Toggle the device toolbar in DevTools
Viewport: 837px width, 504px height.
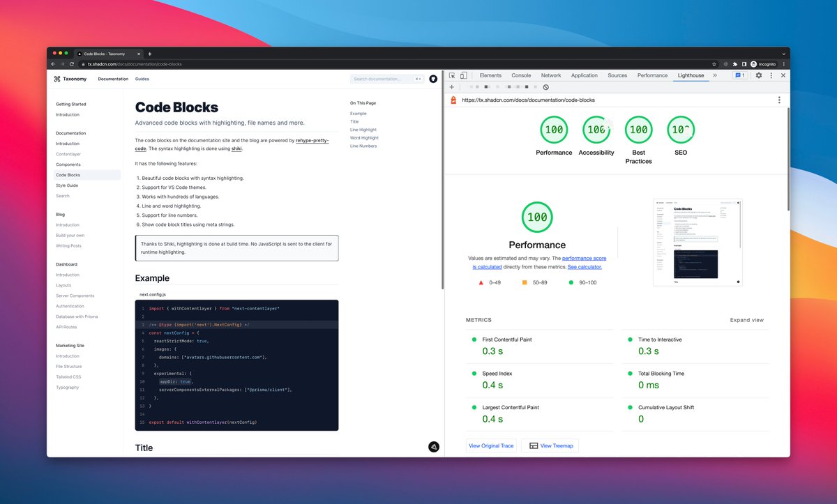point(465,75)
